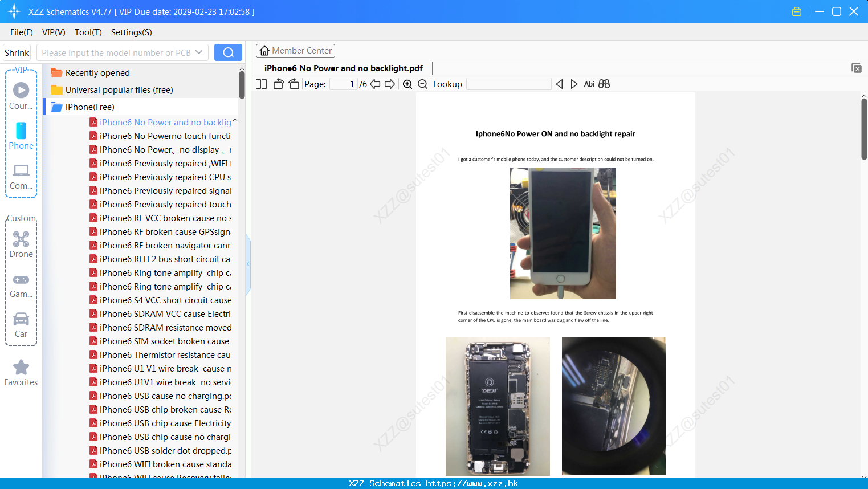Zoom in on the PDF
868x489 pixels.
[407, 84]
